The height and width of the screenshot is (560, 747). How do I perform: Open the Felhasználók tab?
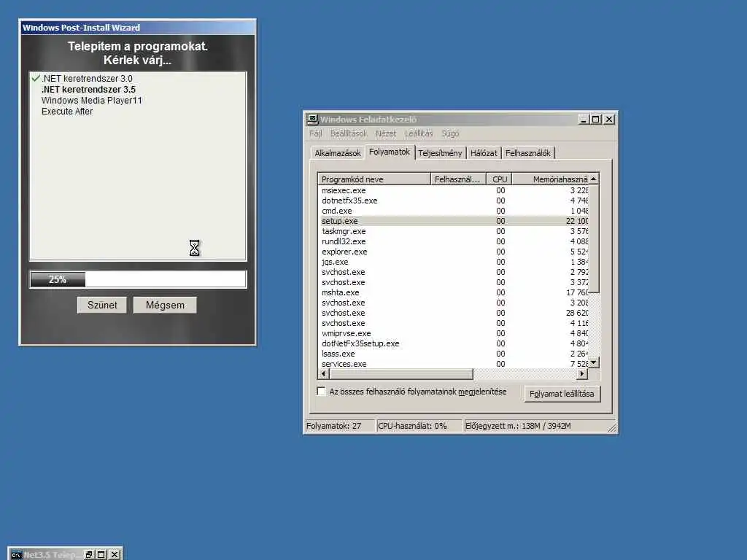click(528, 153)
